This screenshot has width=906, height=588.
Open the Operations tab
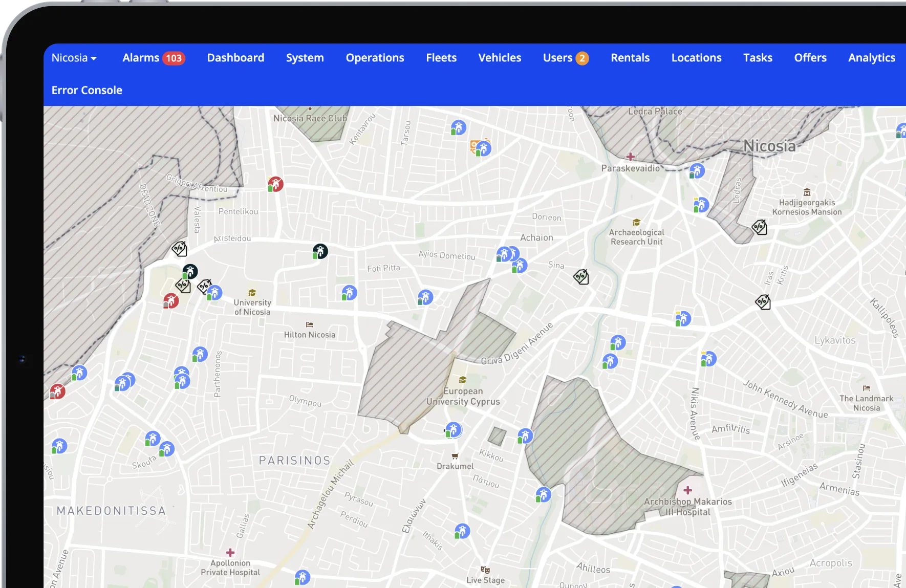[x=375, y=58]
